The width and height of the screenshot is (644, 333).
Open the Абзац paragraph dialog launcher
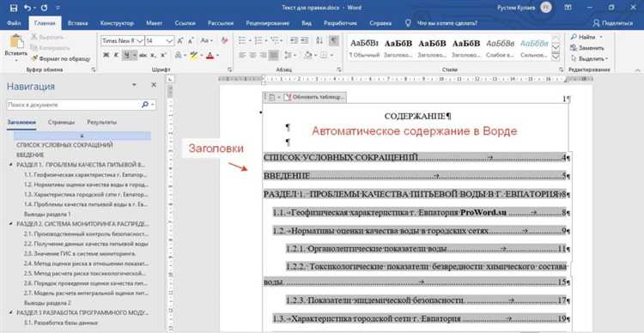click(x=339, y=70)
